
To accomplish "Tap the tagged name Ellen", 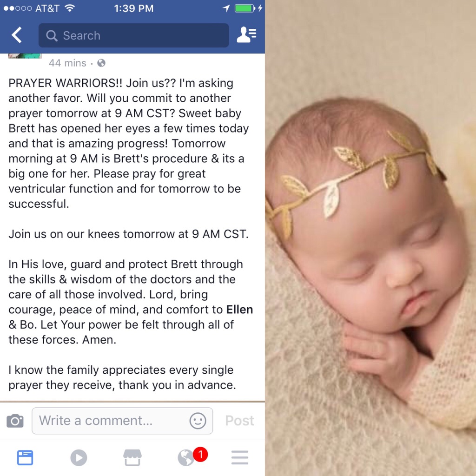I will tap(239, 309).
